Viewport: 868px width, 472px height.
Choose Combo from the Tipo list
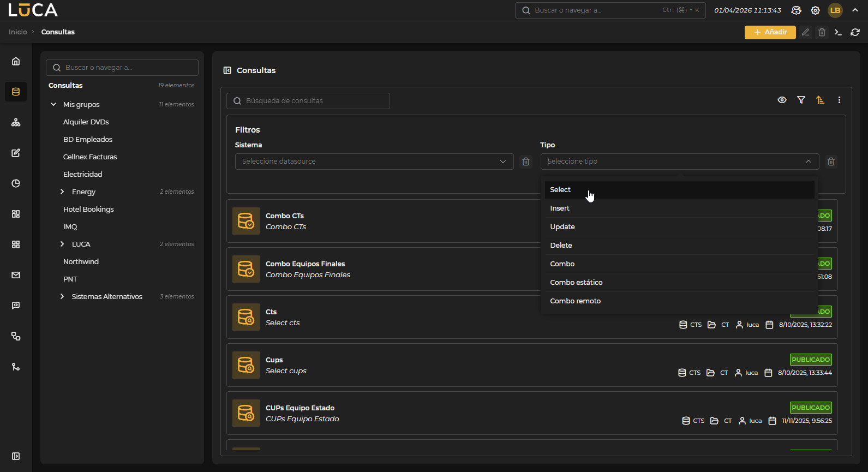click(x=679, y=264)
